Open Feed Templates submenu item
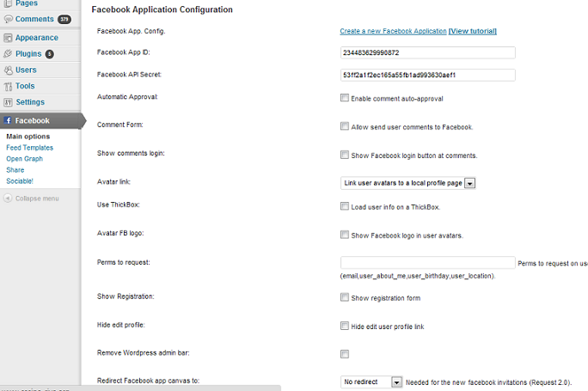This screenshot has height=391, width=588. (x=29, y=148)
